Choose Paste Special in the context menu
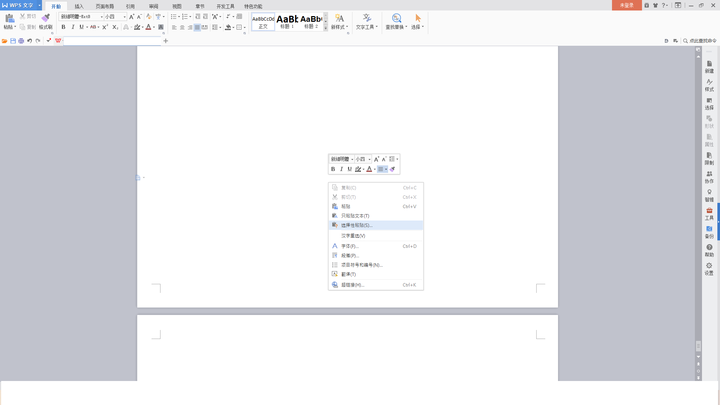720x405 pixels. click(x=376, y=225)
